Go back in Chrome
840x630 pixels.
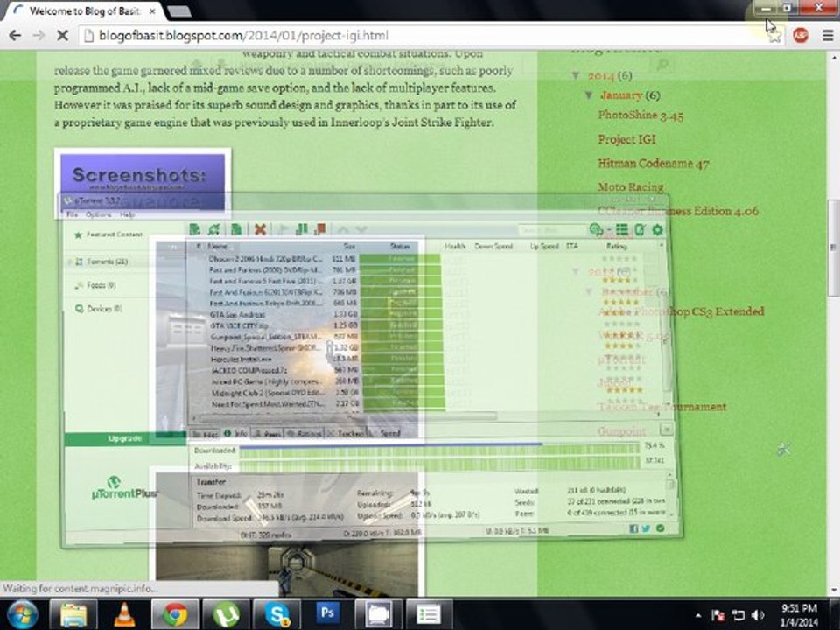[x=15, y=35]
